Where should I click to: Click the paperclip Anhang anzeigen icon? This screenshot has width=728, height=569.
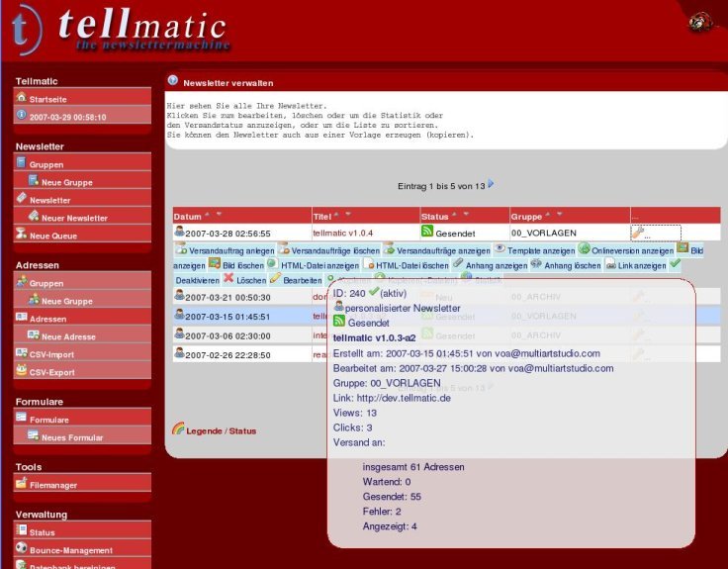point(458,263)
